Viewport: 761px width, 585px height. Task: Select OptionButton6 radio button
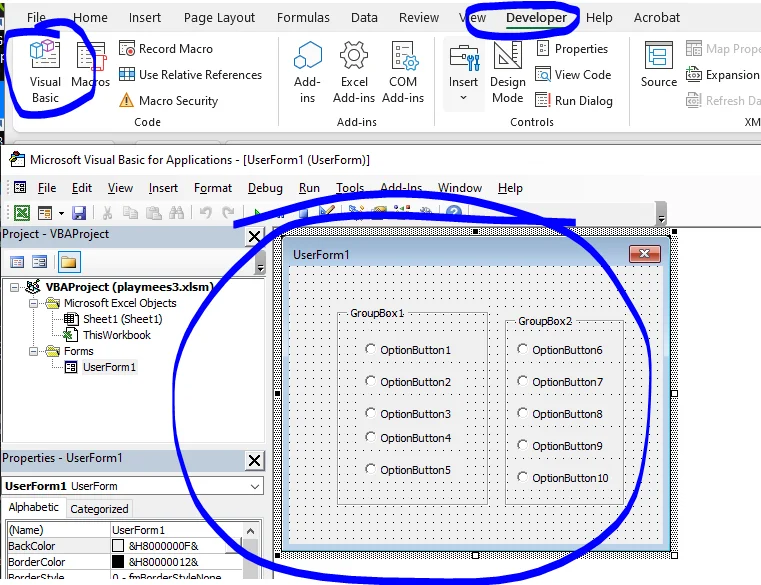point(522,349)
